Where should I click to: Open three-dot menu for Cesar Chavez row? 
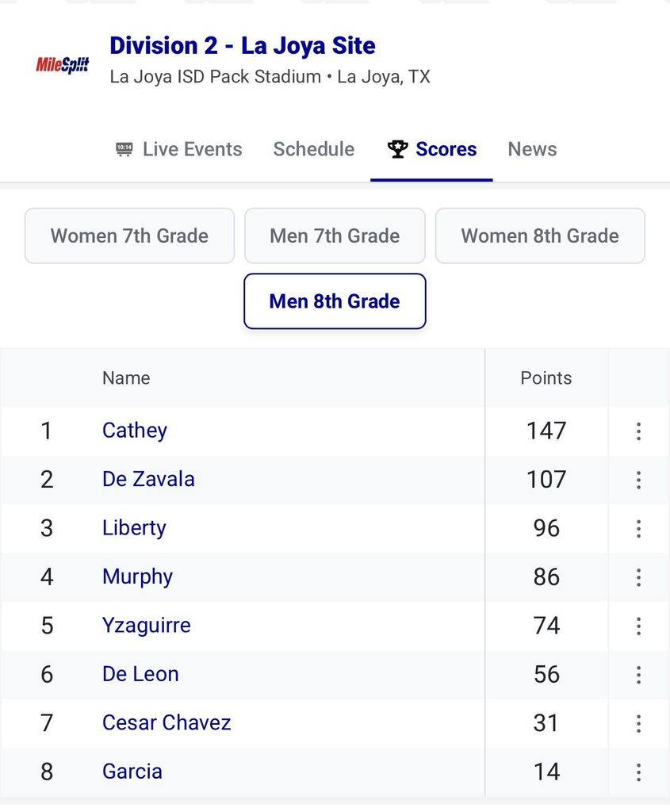pos(638,724)
